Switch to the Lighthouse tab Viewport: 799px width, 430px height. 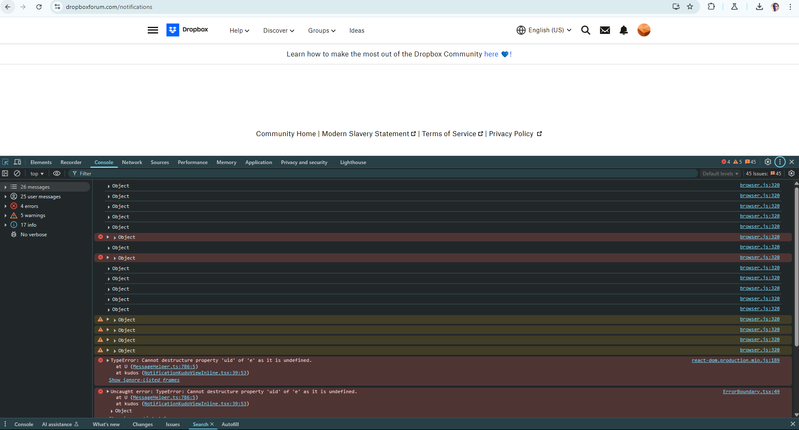[353, 162]
